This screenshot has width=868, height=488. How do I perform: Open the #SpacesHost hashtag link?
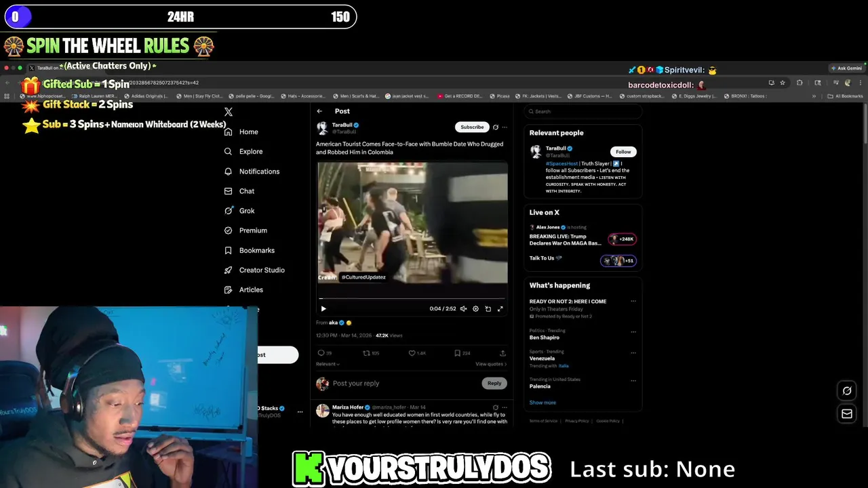click(562, 163)
